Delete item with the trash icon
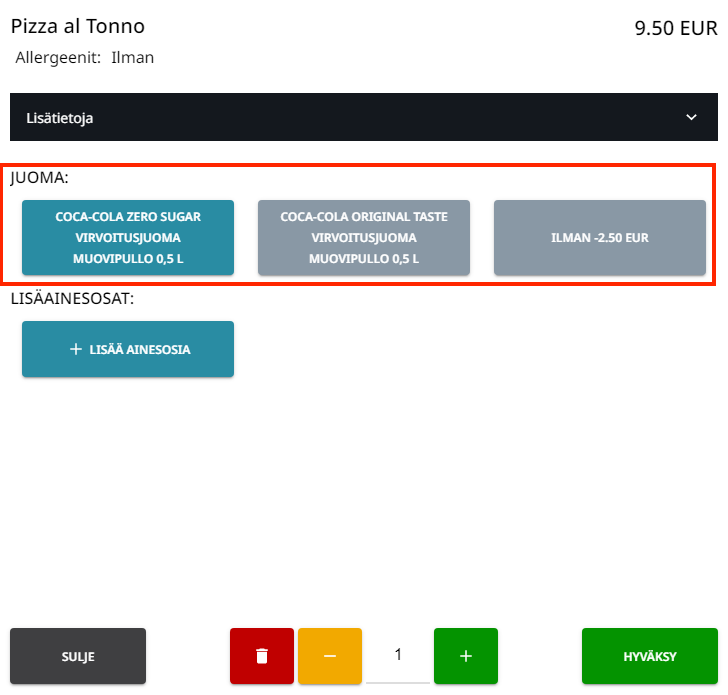 [x=262, y=656]
